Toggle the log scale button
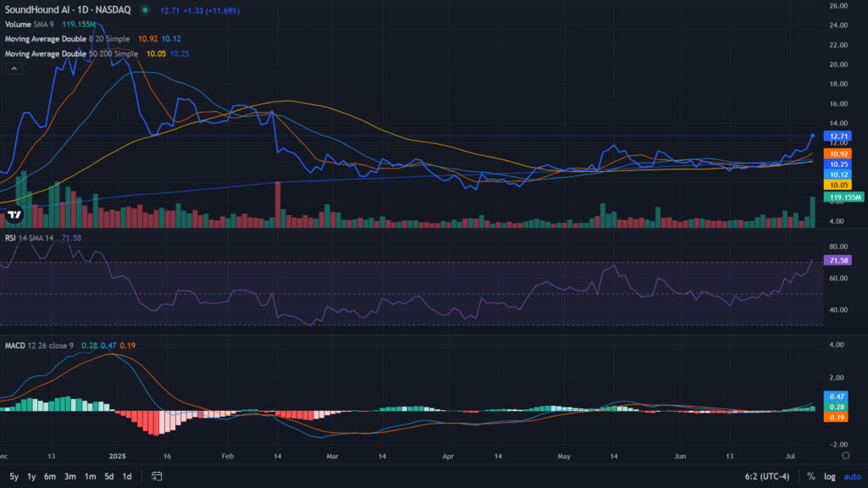Image resolution: width=868 pixels, height=488 pixels. [x=829, y=476]
